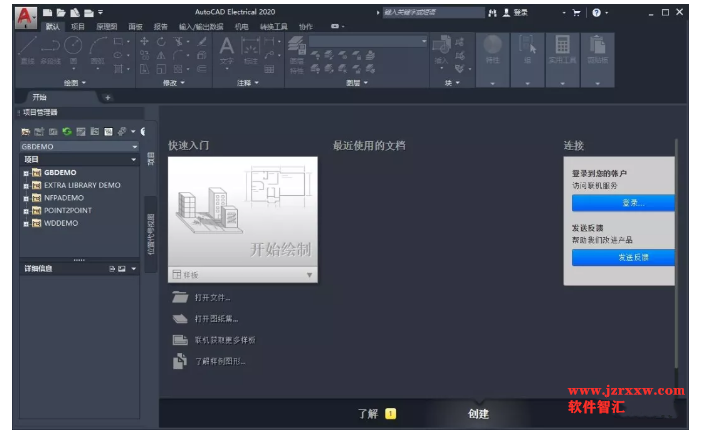Expand the EXTRA LIBRARY DEMO tree node
The height and width of the screenshot is (441, 714).
[x=26, y=186]
